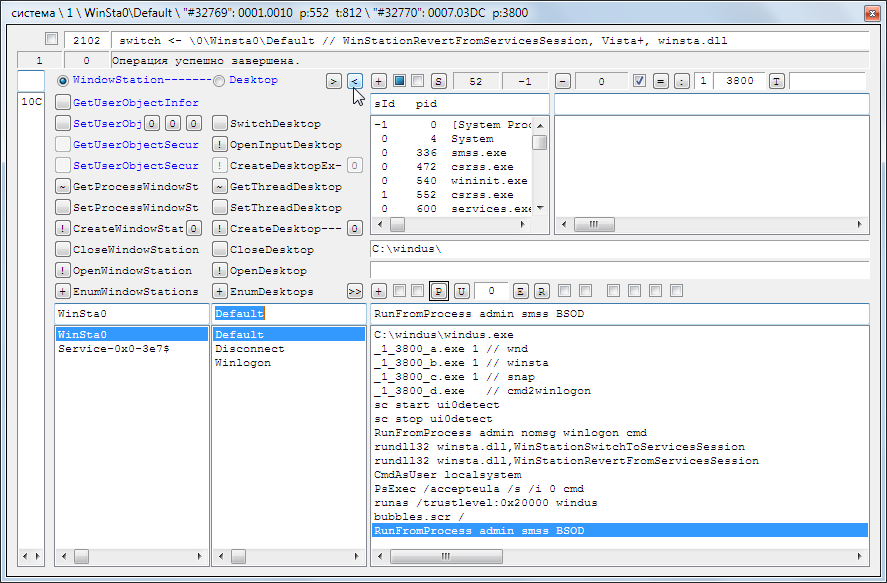Click '+' button next to EnumDesktops

point(219,291)
